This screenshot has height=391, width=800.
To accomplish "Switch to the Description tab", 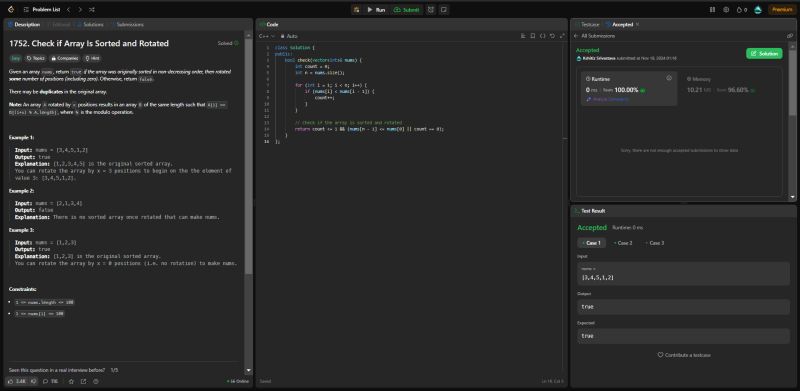I will coord(24,25).
